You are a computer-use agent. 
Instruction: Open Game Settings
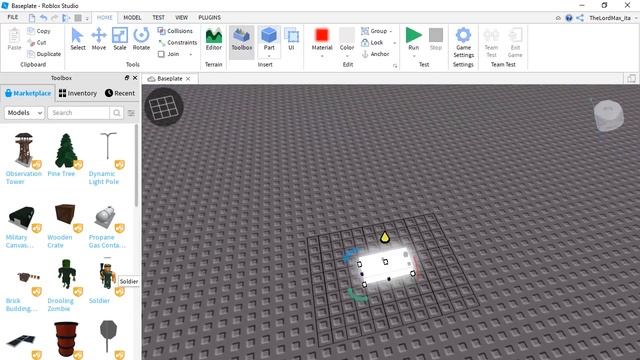pos(463,42)
